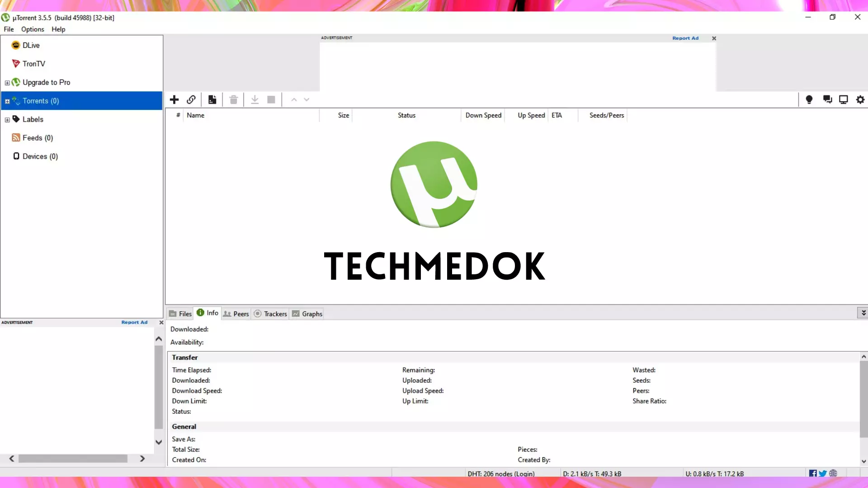Click sidebar ad scroll up arrow
868x488 pixels.
159,339
